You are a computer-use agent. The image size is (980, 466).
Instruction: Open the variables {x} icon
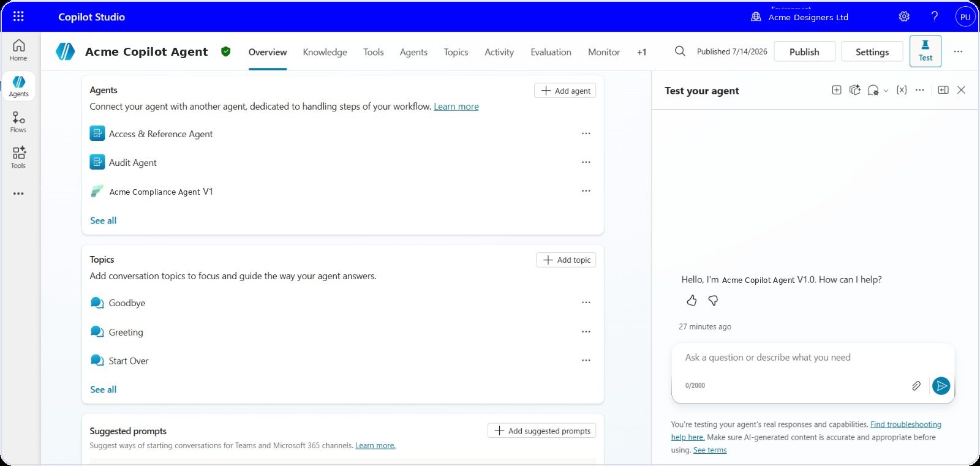pyautogui.click(x=902, y=90)
